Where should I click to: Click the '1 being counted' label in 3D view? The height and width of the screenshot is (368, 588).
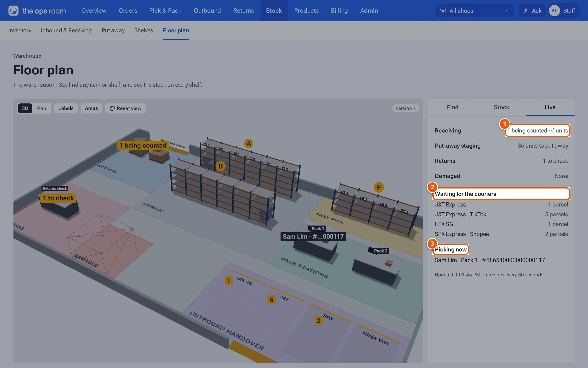click(143, 145)
